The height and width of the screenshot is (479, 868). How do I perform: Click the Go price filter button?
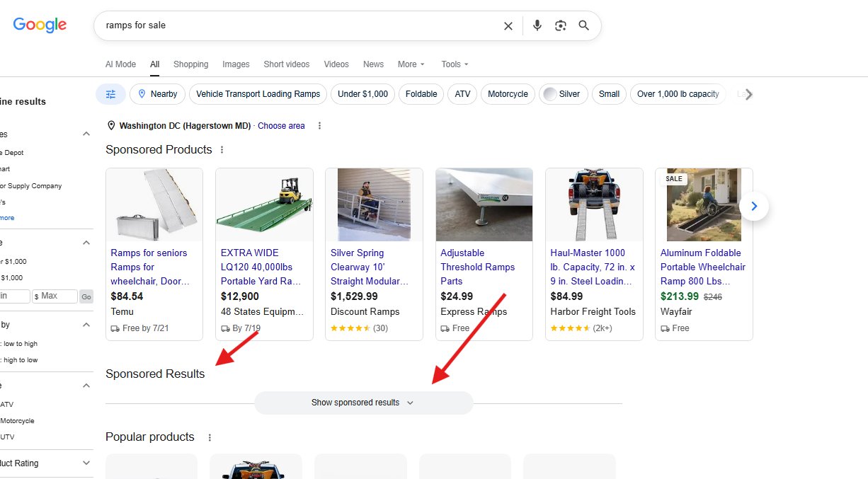[x=86, y=296]
